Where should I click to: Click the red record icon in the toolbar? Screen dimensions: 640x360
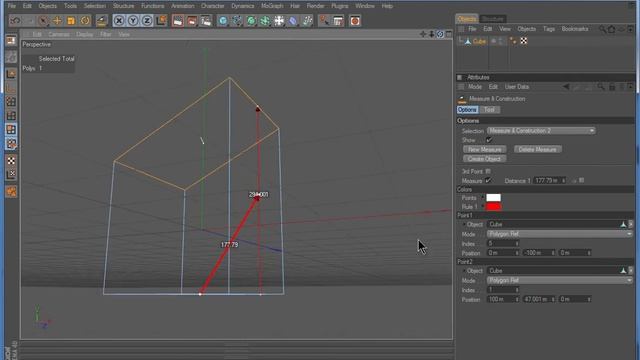pyautogui.click(x=355, y=20)
